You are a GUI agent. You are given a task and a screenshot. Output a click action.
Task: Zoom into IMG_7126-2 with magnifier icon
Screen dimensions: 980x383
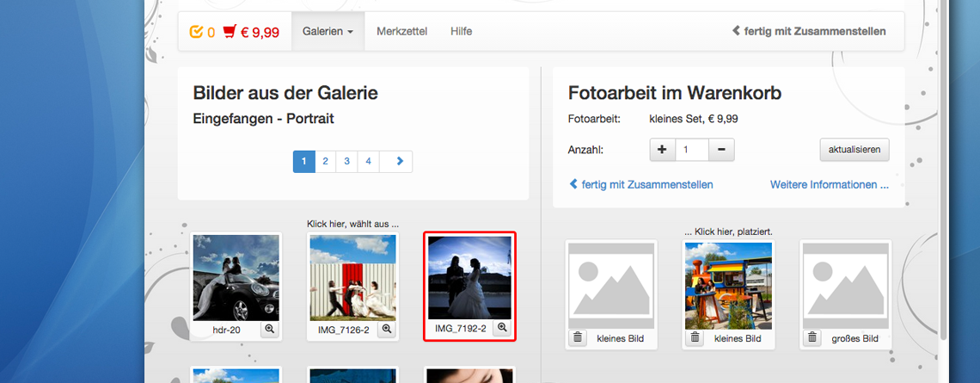click(x=386, y=329)
